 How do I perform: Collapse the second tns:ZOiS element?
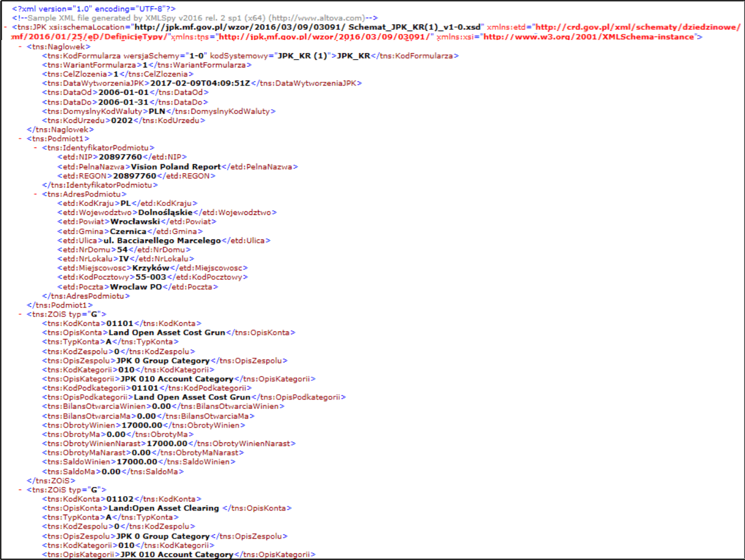pos(19,490)
